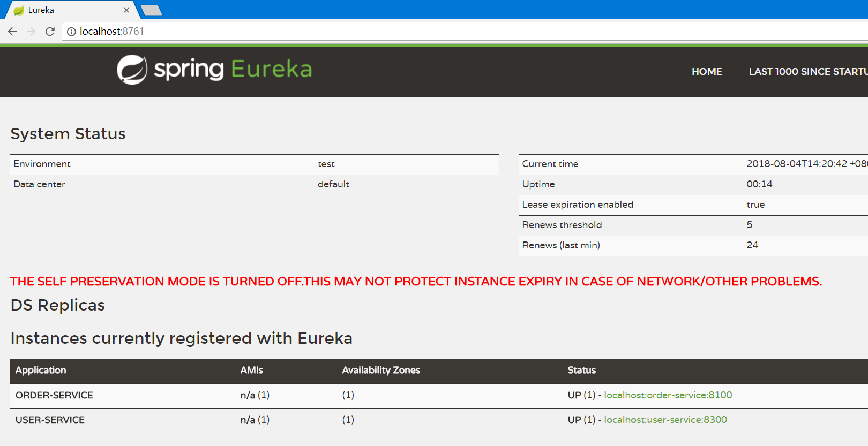The height and width of the screenshot is (446, 868).
Task: Click availability zone (1) in ORDER-SERVICE row
Action: pos(348,395)
